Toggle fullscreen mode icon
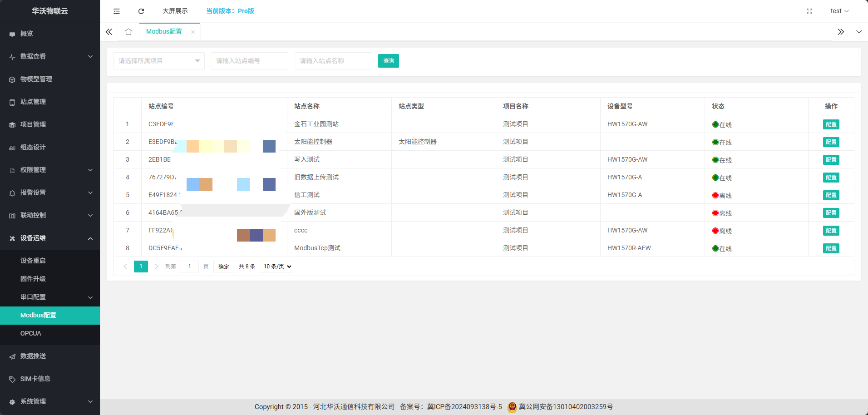The image size is (868, 415). pos(809,11)
